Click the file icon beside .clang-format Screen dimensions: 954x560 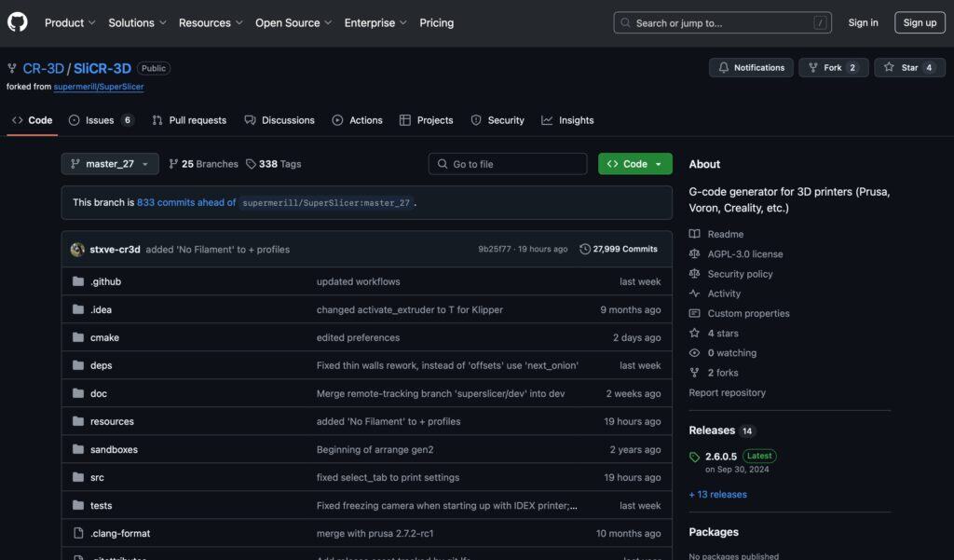click(x=78, y=533)
